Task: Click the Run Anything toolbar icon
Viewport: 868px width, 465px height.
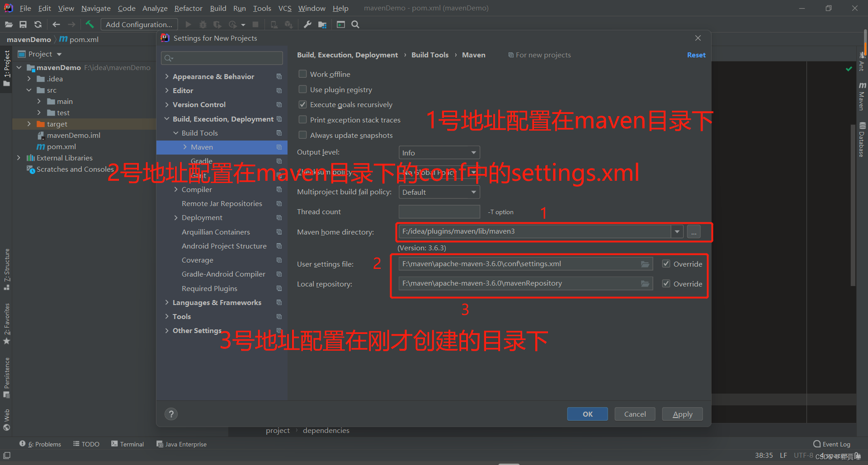Action: [x=341, y=24]
